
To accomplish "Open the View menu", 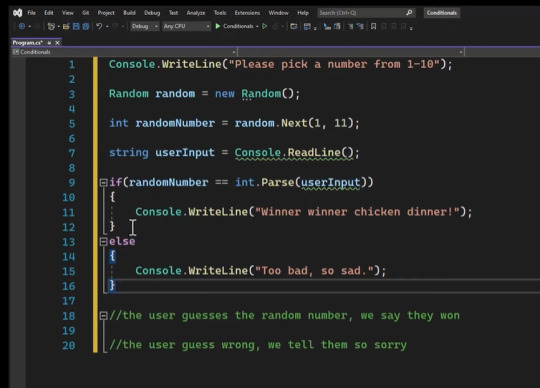I will (68, 13).
